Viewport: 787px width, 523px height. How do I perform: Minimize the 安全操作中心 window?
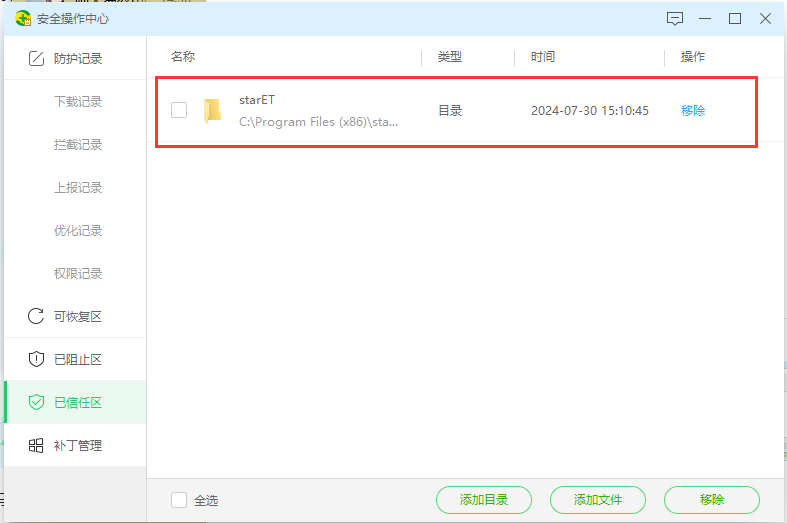(705, 19)
